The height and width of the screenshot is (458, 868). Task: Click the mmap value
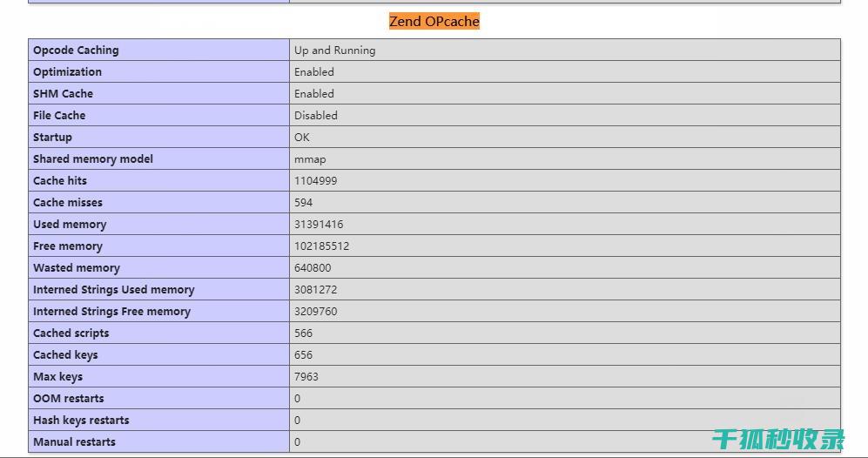pyautogui.click(x=310, y=159)
